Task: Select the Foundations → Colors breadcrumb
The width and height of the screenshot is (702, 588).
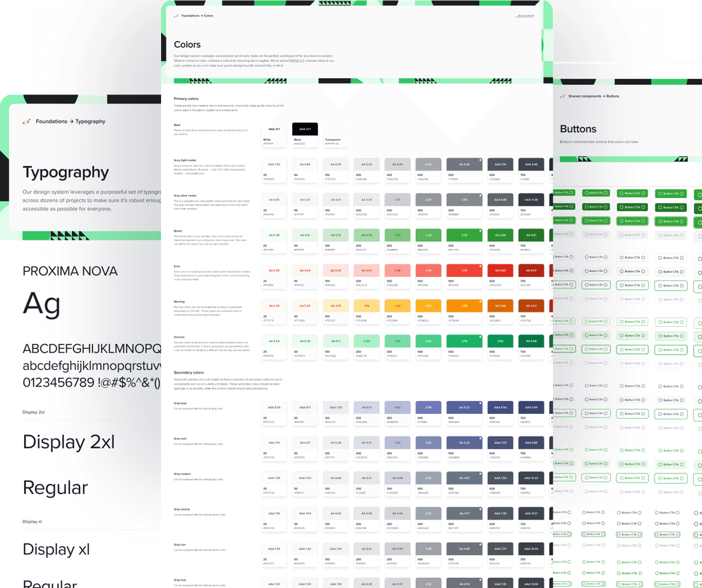Action: 197,16
